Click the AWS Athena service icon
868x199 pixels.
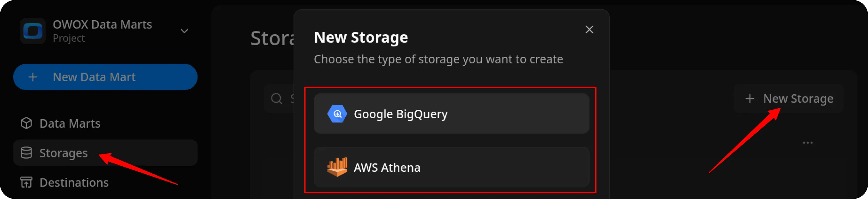pos(338,167)
